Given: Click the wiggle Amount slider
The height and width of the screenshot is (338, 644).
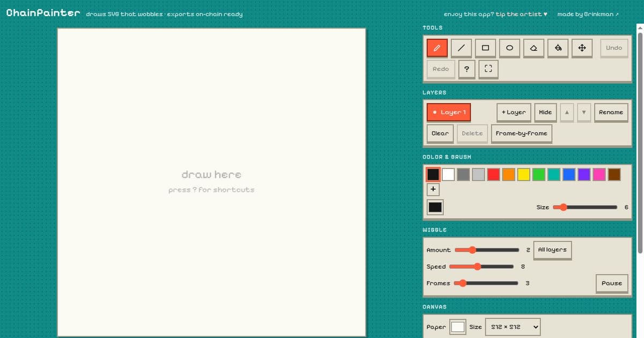Looking at the screenshot, I should [487, 250].
